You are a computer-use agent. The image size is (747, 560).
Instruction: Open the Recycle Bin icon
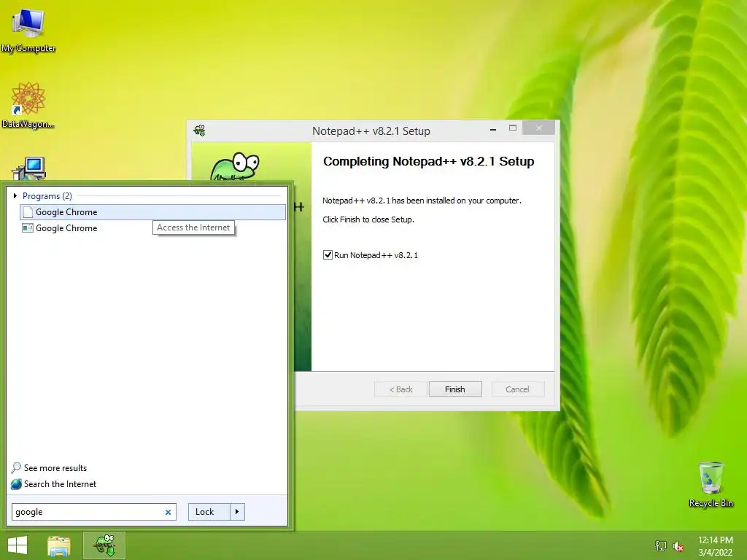711,484
